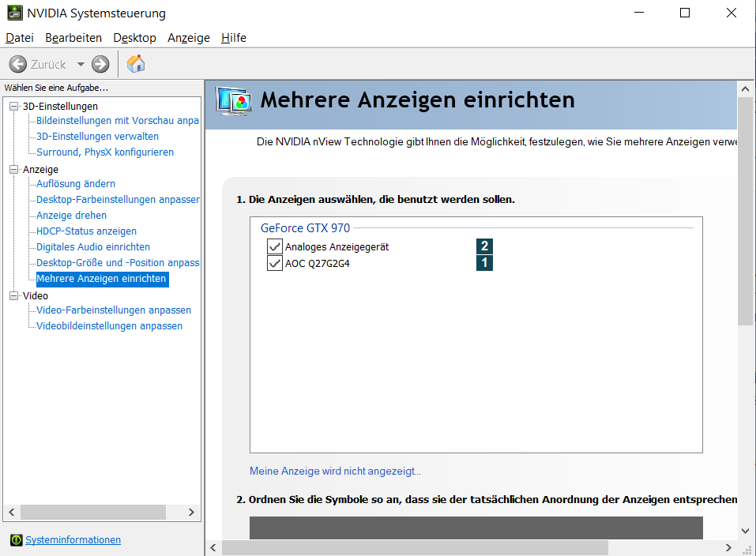The height and width of the screenshot is (556, 756).
Task: Collapse the 3D-Einstellungen tree node
Action: pos(14,106)
